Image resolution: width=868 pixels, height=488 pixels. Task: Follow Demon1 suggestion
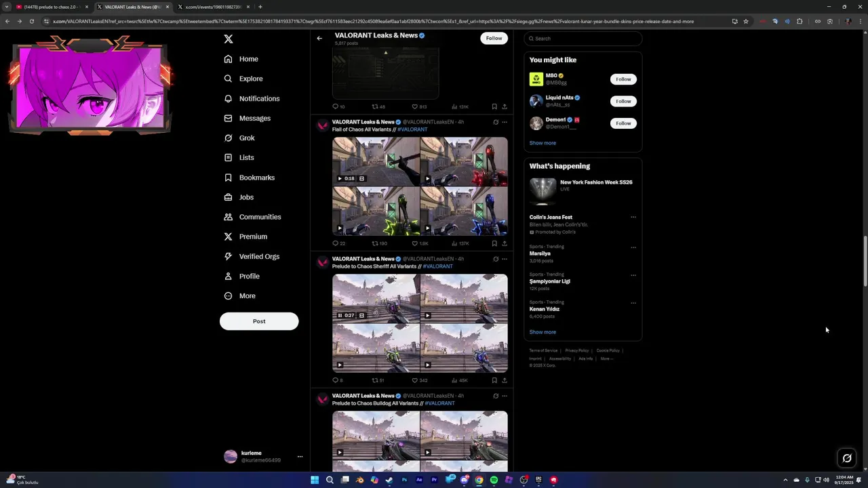tap(623, 123)
